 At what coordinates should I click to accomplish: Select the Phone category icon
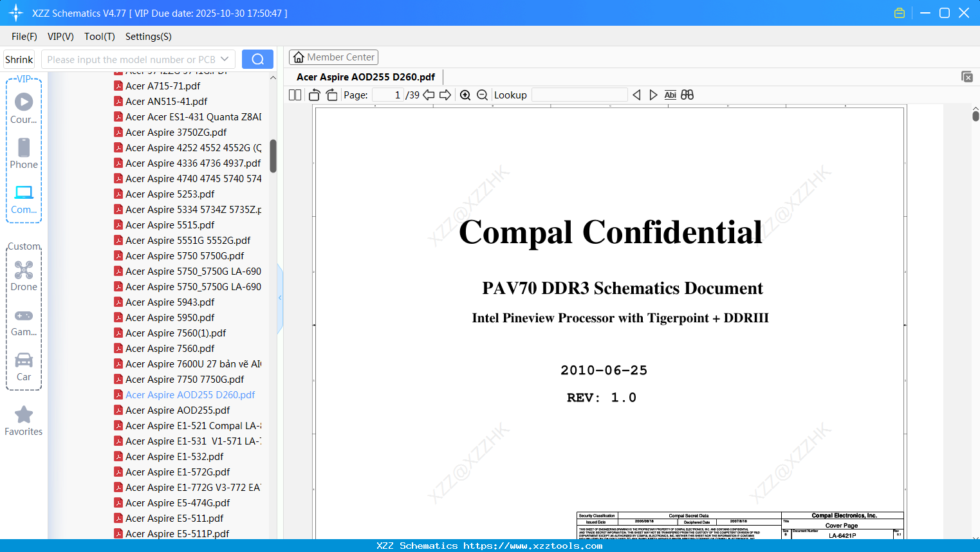click(24, 153)
